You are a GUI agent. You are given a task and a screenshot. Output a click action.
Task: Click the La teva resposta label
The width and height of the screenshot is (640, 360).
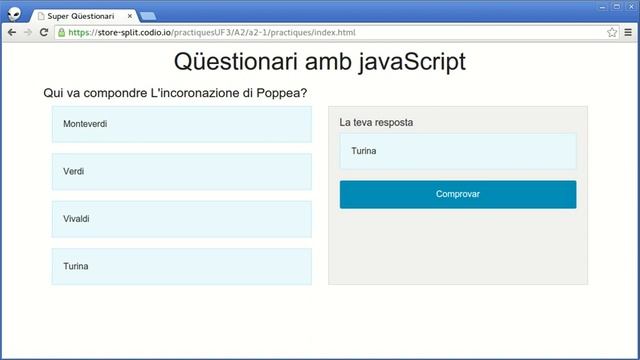376,122
